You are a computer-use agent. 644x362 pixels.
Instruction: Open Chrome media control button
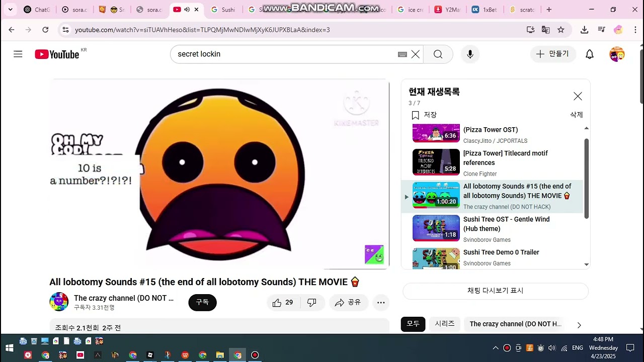pos(601,30)
